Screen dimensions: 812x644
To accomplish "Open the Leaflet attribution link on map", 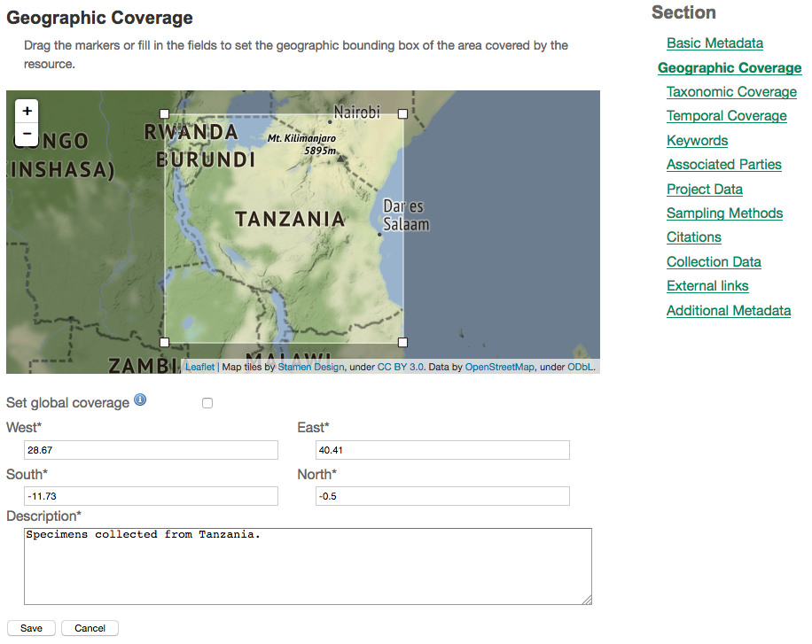I will pyautogui.click(x=199, y=367).
